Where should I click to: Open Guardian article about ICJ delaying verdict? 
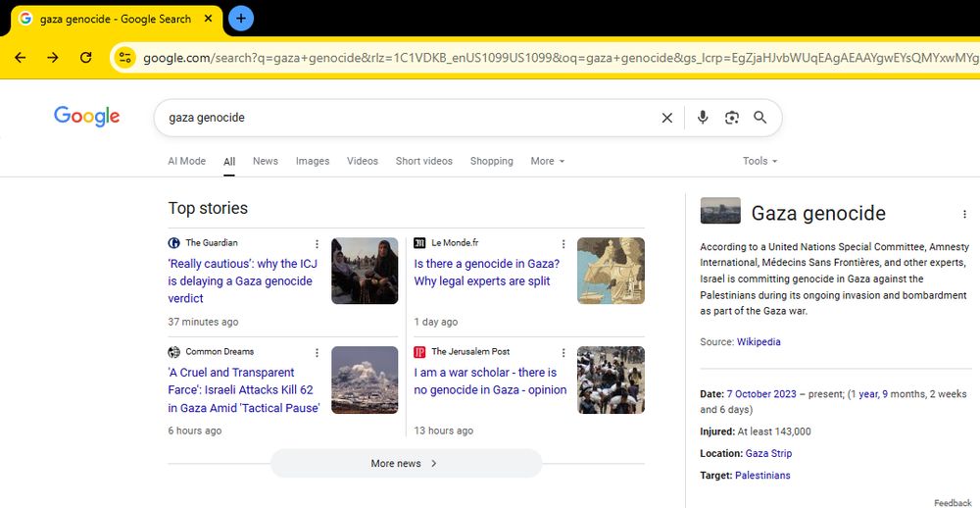(x=242, y=280)
